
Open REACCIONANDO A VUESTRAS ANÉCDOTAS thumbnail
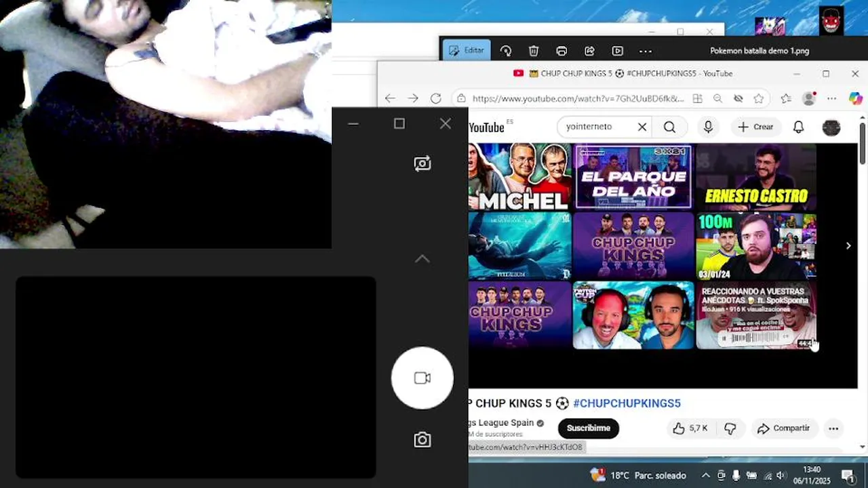pyautogui.click(x=756, y=316)
